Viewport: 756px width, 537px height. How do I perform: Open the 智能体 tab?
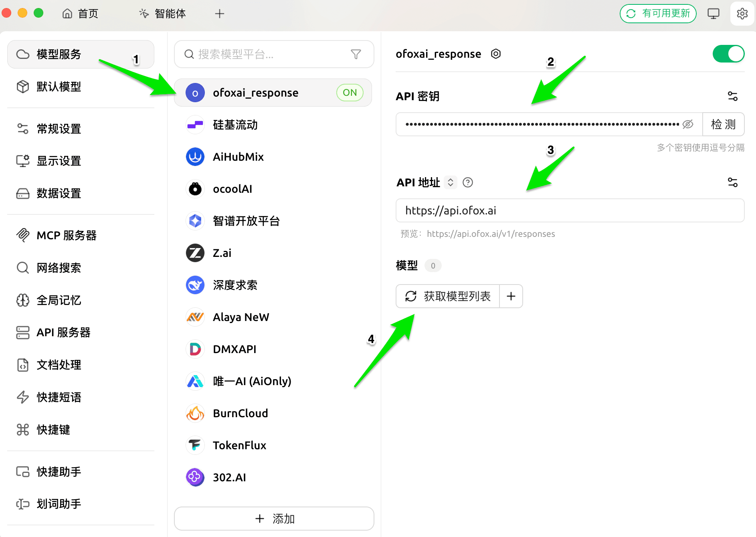(x=162, y=14)
